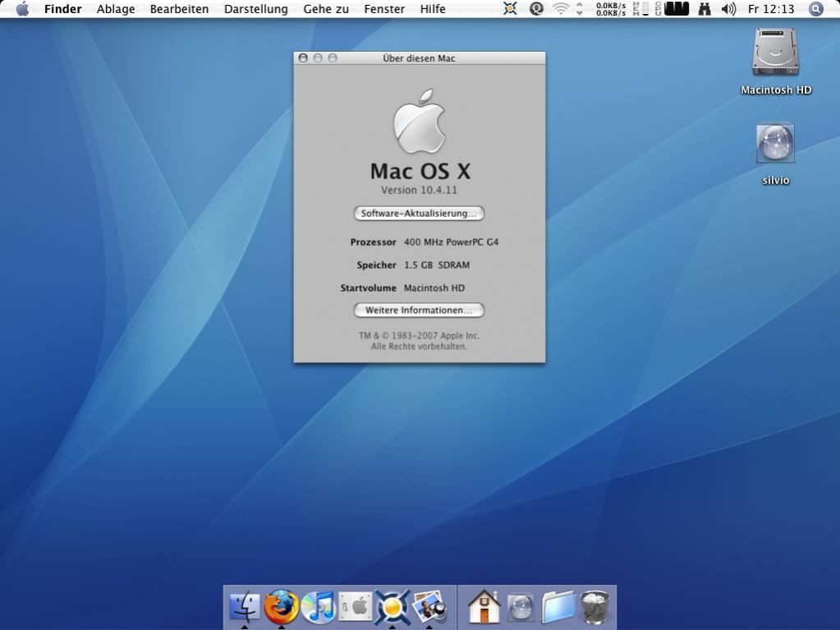The image size is (840, 630).
Task: Close the Über diesen Mac window
Action: pyautogui.click(x=303, y=57)
